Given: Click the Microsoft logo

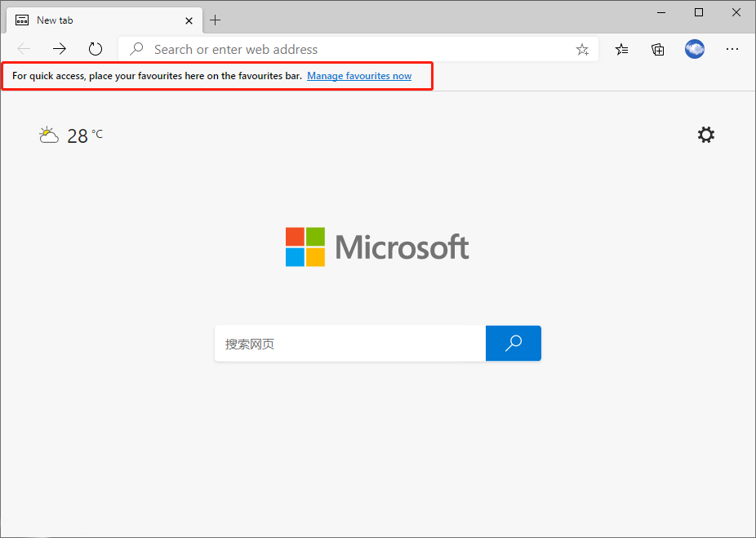Looking at the screenshot, I should [377, 247].
